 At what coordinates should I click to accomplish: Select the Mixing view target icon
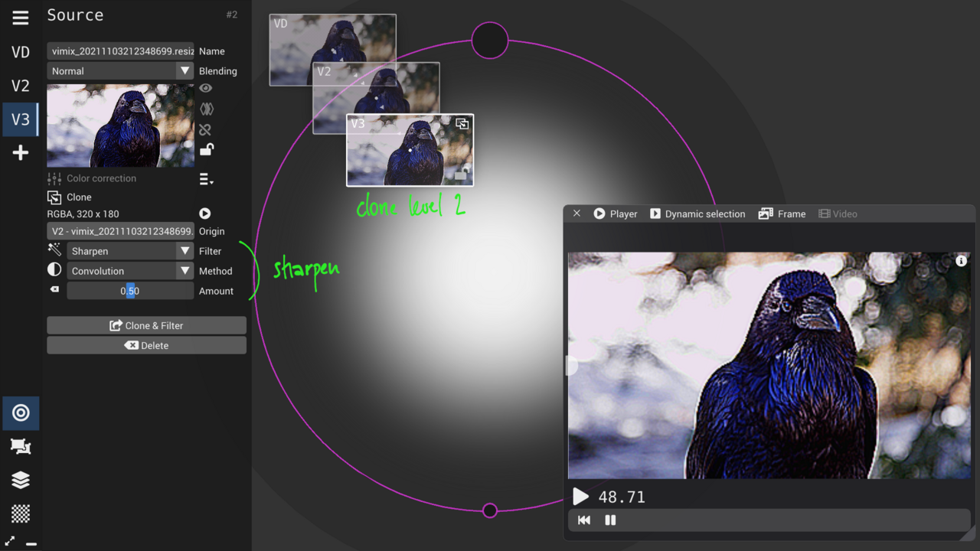21,413
